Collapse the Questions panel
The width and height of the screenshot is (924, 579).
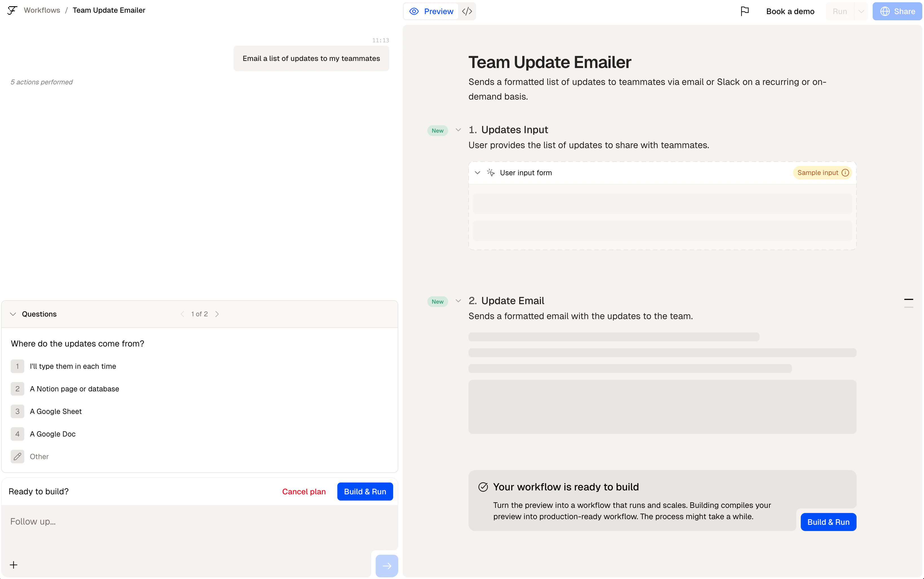13,314
